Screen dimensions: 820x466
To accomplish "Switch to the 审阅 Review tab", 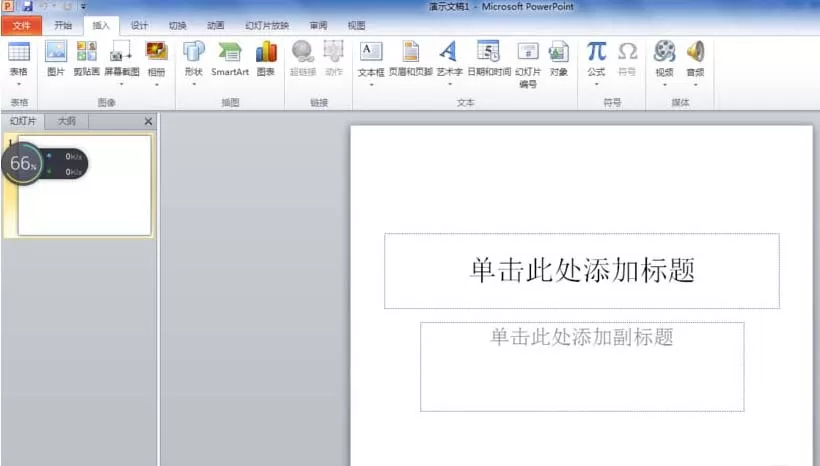I will point(318,25).
